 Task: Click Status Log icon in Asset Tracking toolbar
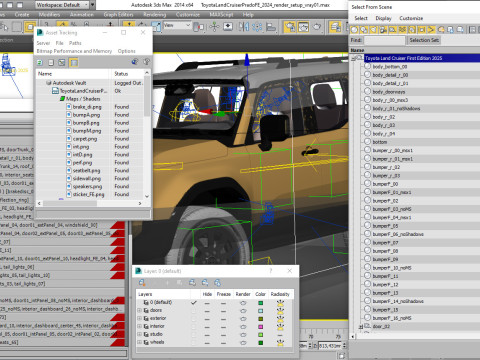51,62
